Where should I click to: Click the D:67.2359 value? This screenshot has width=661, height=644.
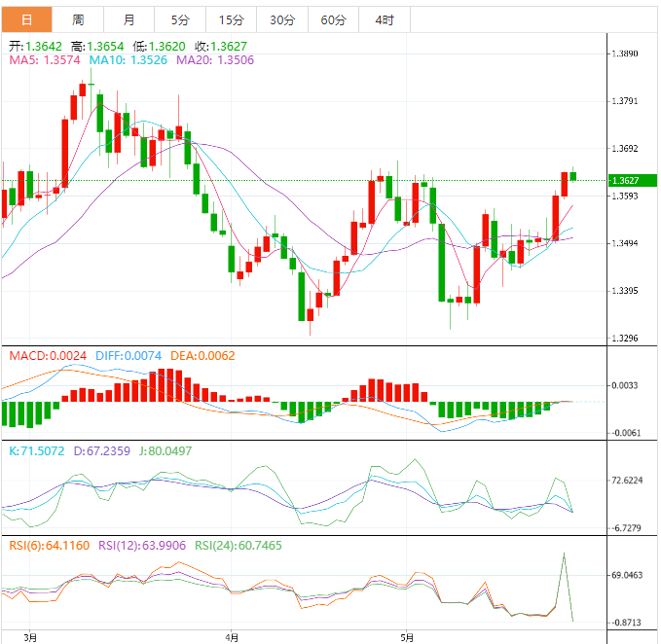pyautogui.click(x=101, y=451)
